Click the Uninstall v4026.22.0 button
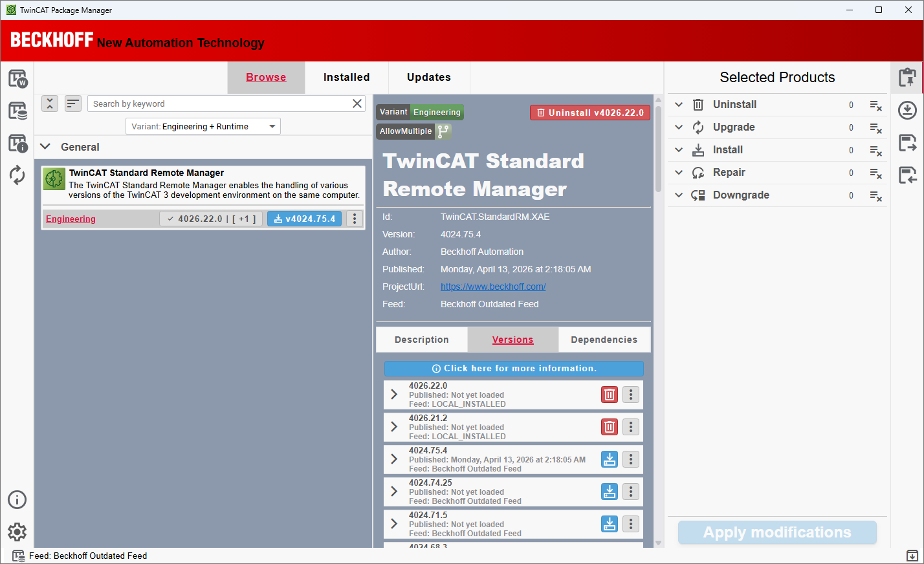924x564 pixels. (x=590, y=113)
